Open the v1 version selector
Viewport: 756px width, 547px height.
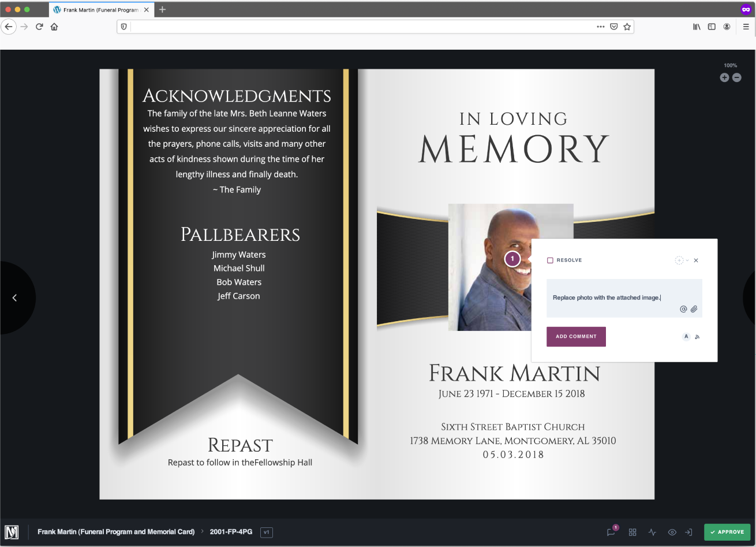click(267, 532)
